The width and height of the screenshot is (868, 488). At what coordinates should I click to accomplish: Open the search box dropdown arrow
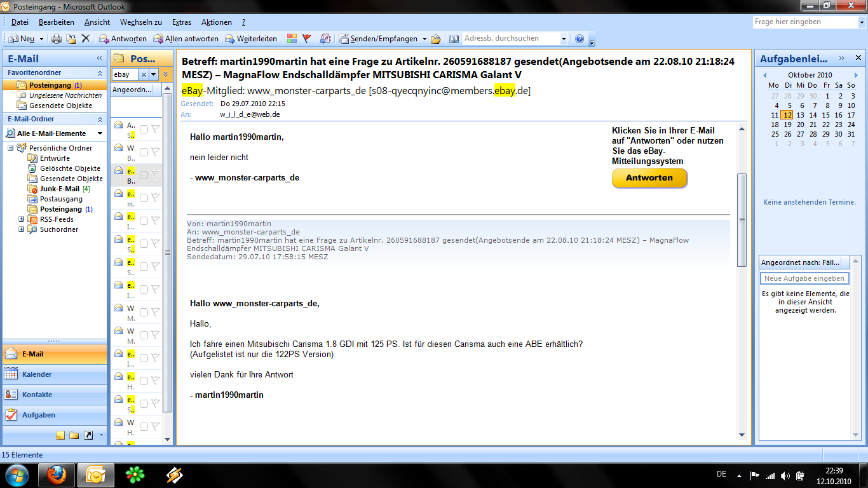[153, 74]
